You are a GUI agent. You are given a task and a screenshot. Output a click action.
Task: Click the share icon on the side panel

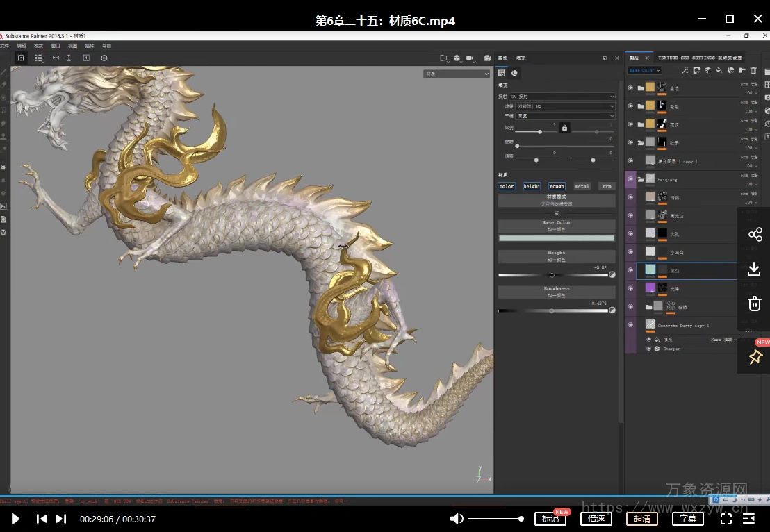coord(755,235)
